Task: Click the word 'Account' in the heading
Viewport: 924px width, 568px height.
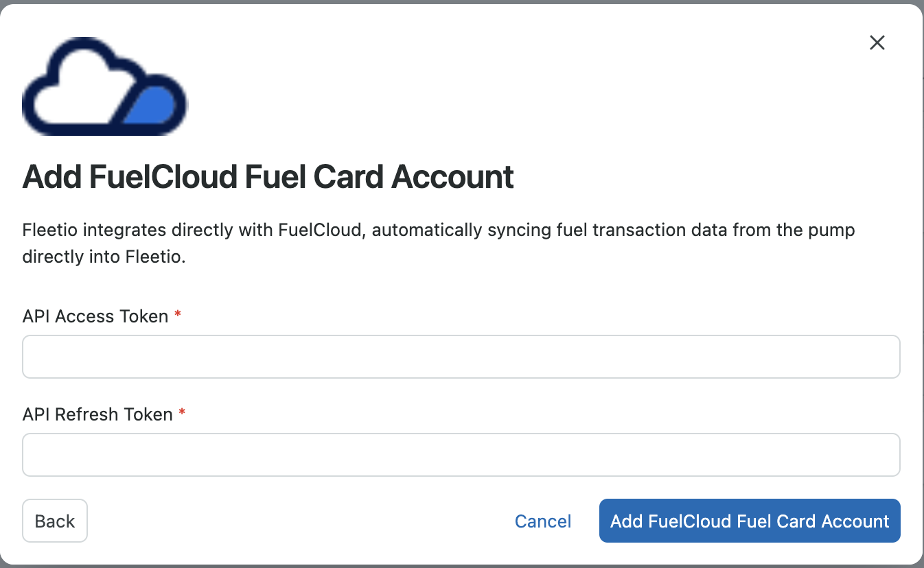Action: tap(453, 177)
